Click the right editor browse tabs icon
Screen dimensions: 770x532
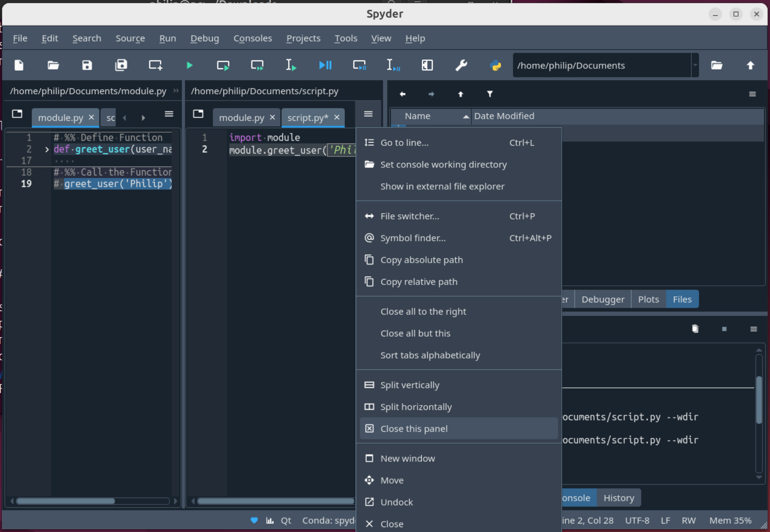198,114
